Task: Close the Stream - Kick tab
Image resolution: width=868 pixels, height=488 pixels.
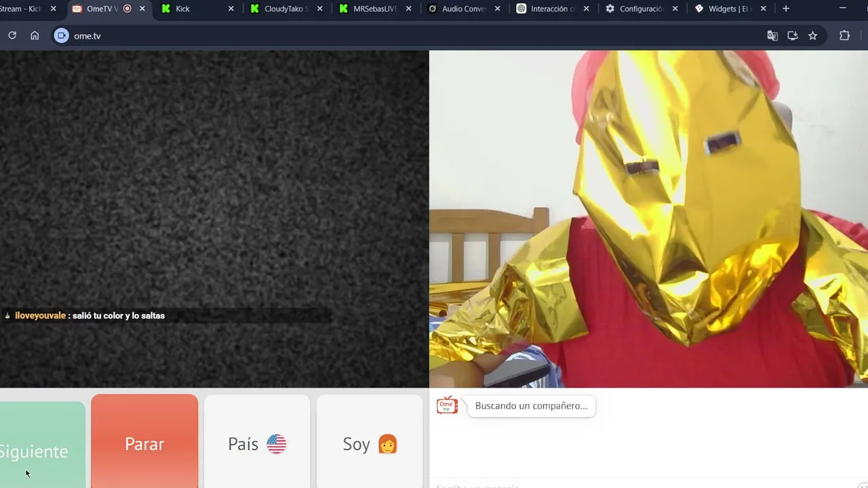Action: click(x=53, y=9)
